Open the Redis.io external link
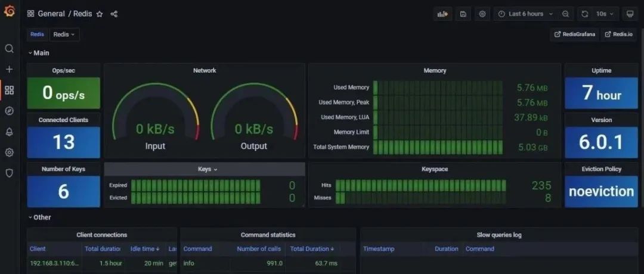Screen dimensions: 644x274 point(618,35)
